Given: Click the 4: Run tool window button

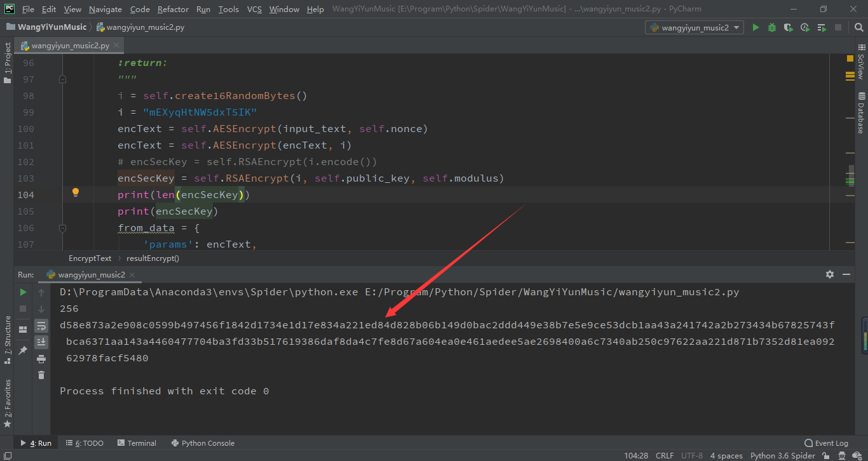Looking at the screenshot, I should pos(36,443).
